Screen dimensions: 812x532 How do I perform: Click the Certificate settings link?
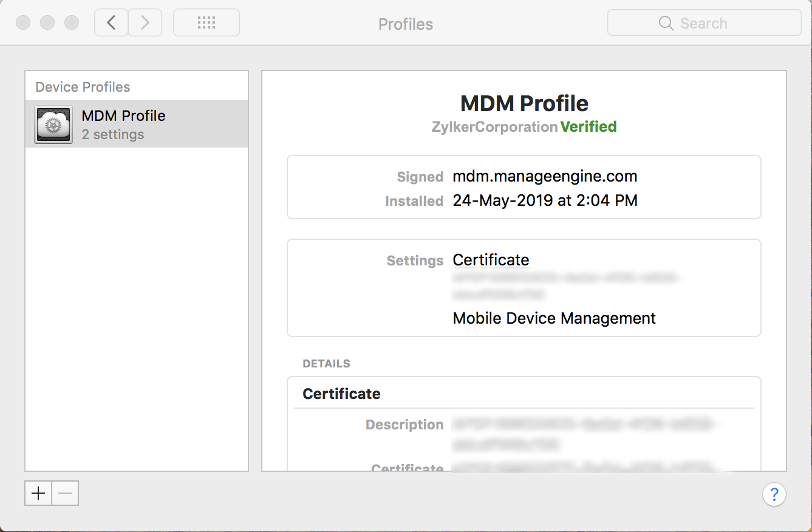tap(491, 260)
